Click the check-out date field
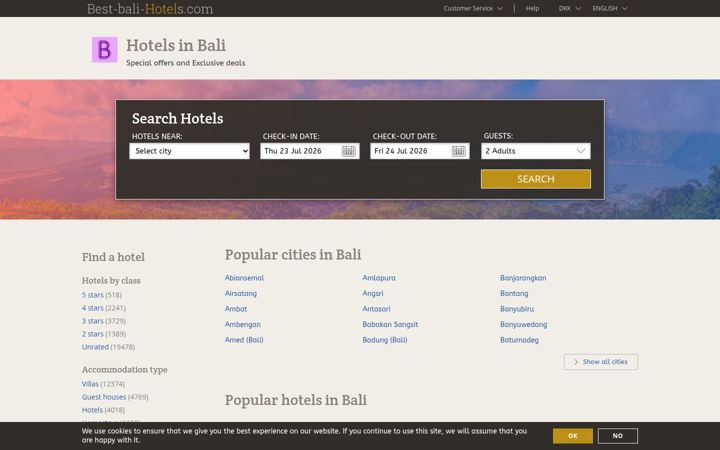The image size is (720, 450). [x=420, y=151]
